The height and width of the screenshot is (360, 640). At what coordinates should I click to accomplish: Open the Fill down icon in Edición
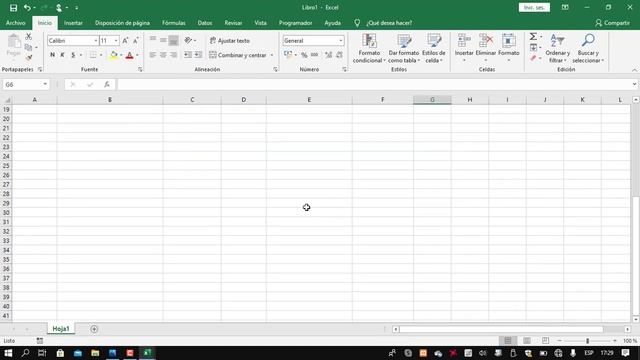coord(533,48)
